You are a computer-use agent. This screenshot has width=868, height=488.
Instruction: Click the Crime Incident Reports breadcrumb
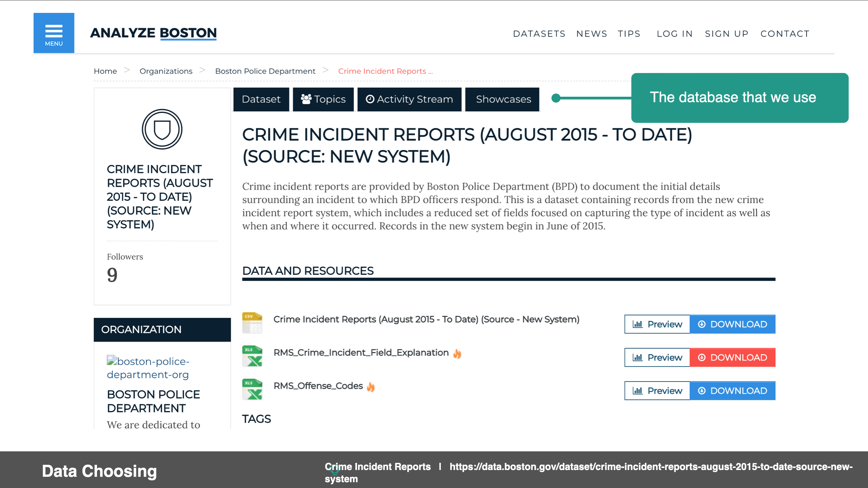[386, 71]
